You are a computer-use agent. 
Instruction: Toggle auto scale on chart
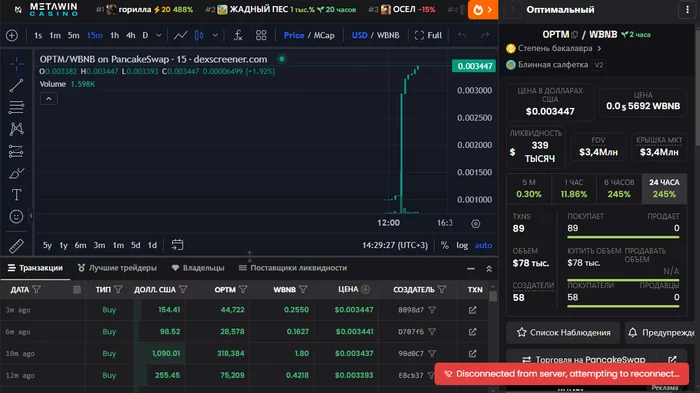pos(483,245)
